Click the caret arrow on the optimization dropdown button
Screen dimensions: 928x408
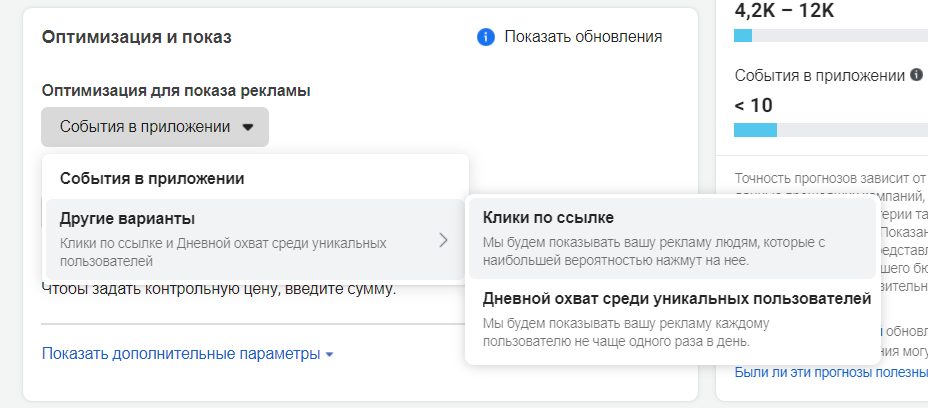(248, 127)
